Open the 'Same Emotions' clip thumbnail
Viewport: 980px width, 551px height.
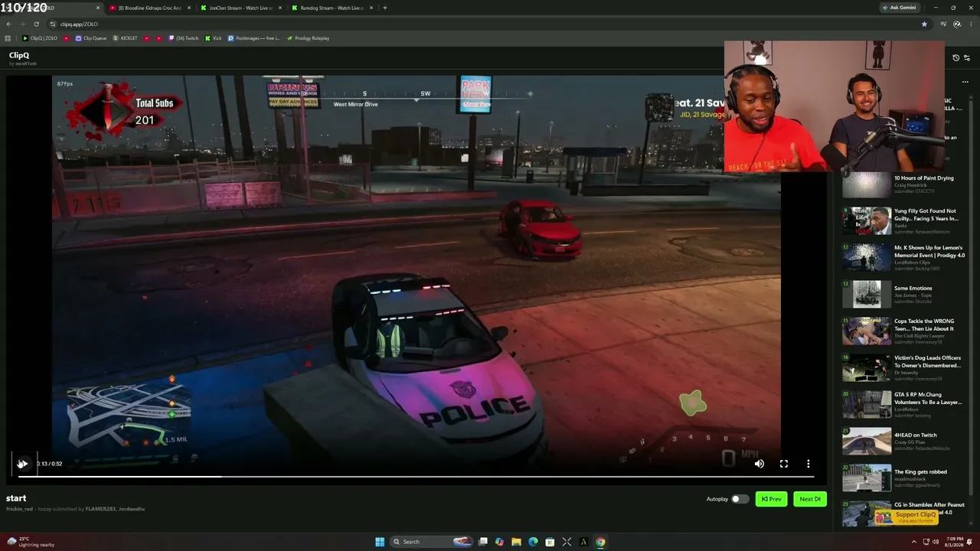[867, 295]
